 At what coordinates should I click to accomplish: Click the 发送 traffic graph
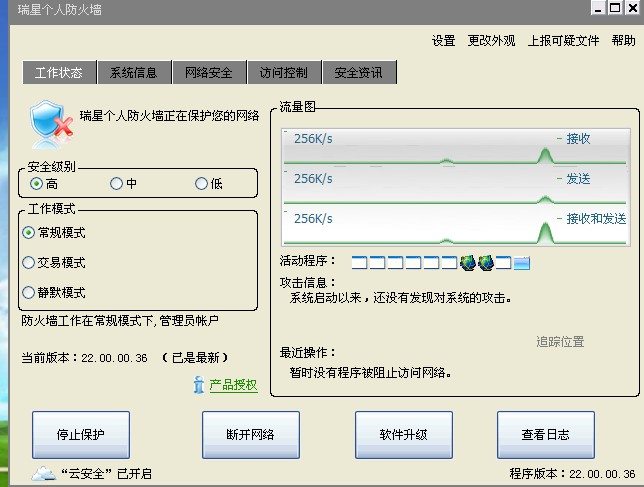[456, 186]
